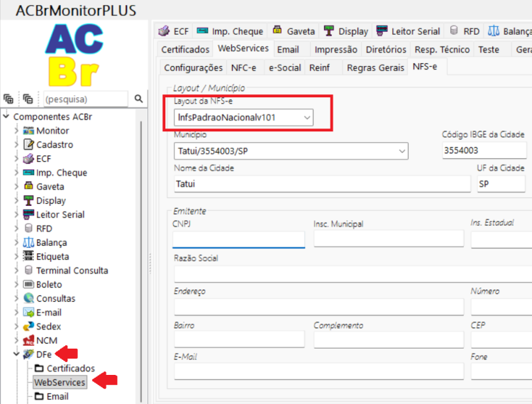The height and width of the screenshot is (404, 532).
Task: Click the Nome da Cidade field
Action: pos(322,184)
